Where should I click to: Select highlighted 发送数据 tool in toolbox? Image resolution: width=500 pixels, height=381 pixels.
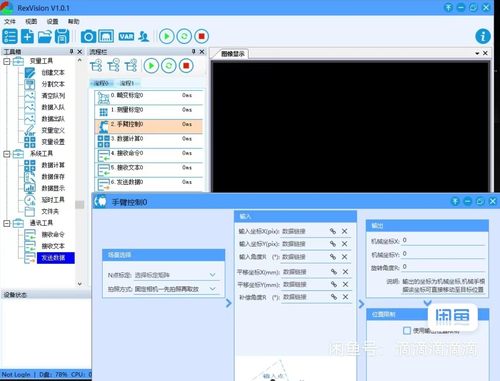tap(56, 258)
